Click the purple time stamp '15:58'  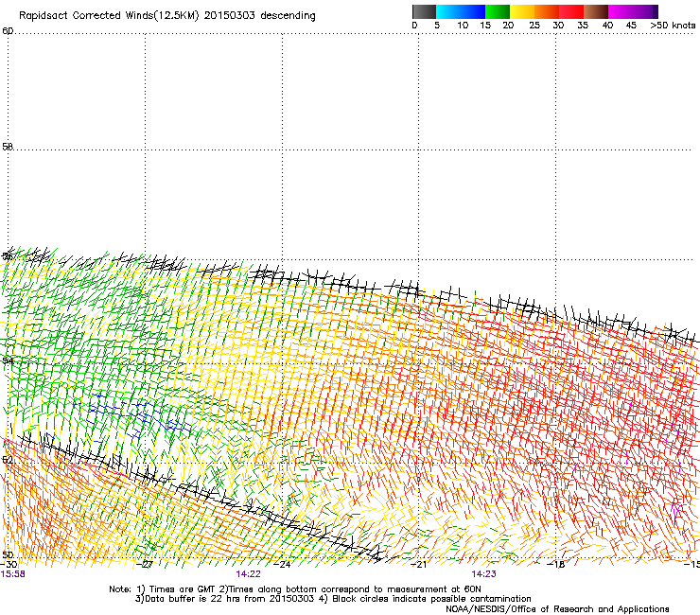point(13,574)
